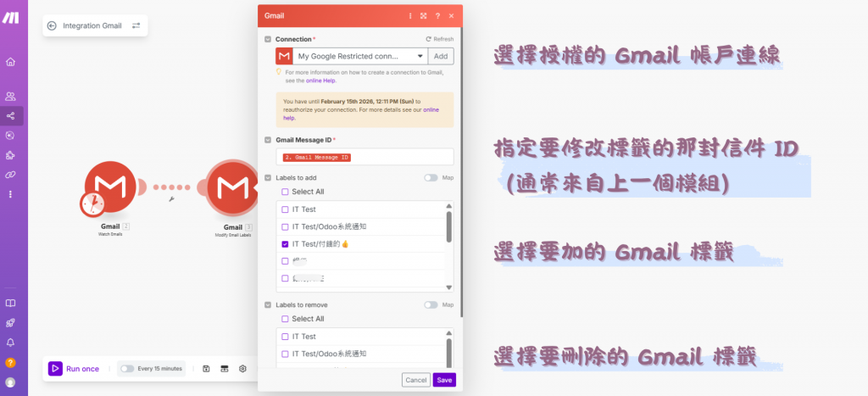Open the sidebar three-dot More menu

click(x=10, y=194)
